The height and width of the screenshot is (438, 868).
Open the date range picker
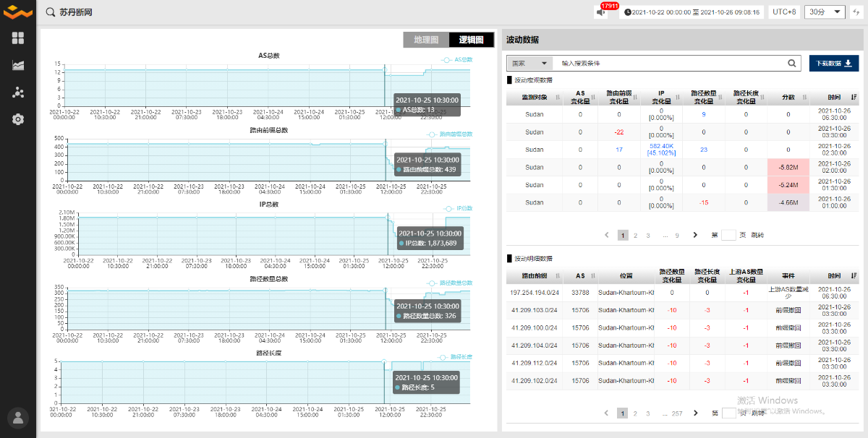coord(691,12)
